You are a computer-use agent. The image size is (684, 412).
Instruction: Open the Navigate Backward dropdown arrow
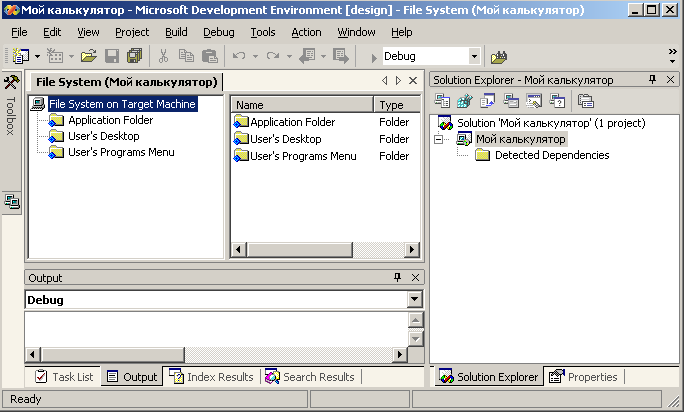pyautogui.click(x=323, y=56)
